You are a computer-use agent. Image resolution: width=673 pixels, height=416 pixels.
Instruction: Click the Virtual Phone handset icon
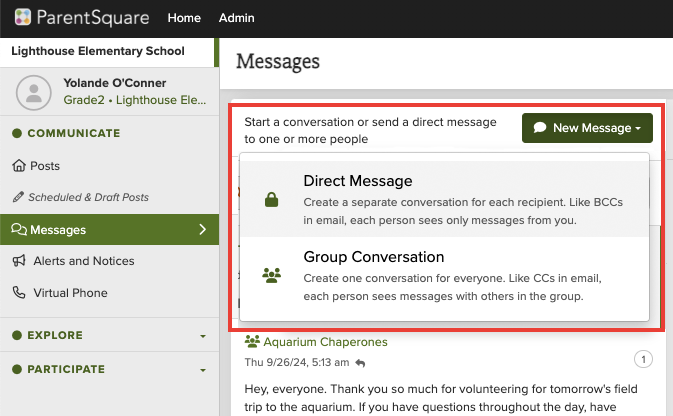(19, 292)
